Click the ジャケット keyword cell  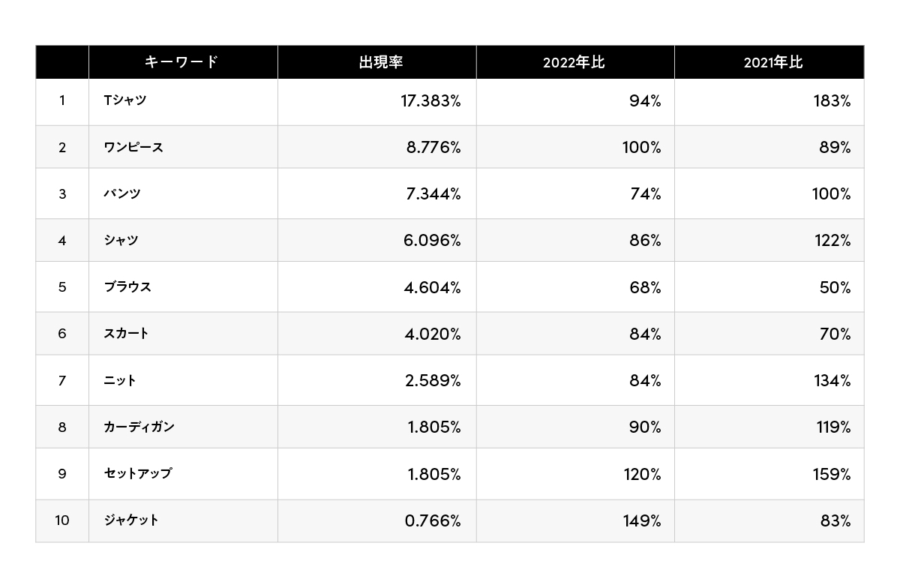[131, 520]
